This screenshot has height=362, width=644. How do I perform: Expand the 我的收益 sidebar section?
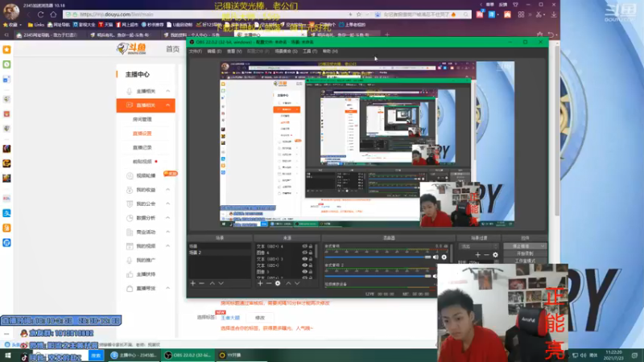click(168, 190)
